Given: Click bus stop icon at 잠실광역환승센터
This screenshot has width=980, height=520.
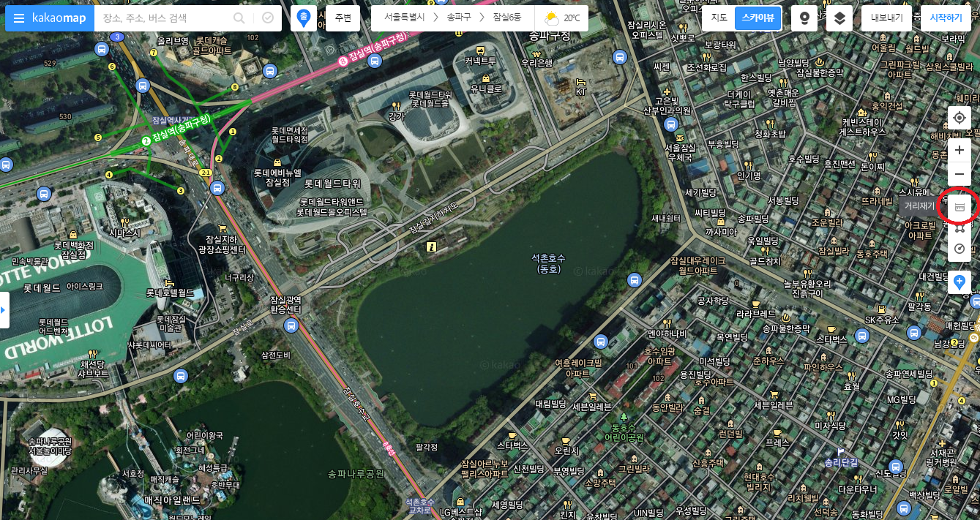Looking at the screenshot, I should [x=291, y=325].
